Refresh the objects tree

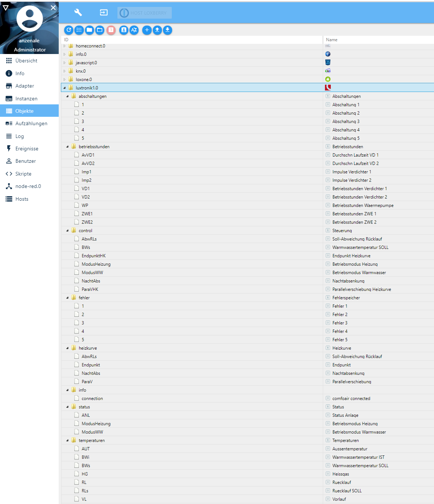pyautogui.click(x=69, y=30)
